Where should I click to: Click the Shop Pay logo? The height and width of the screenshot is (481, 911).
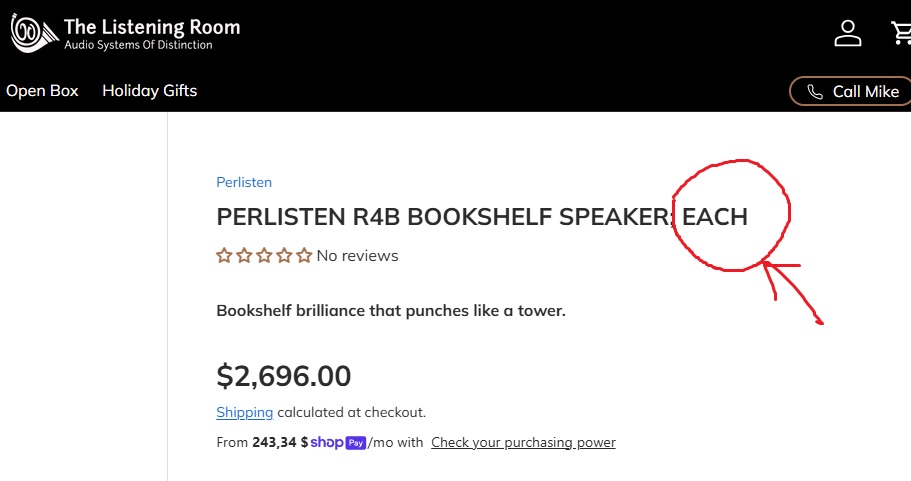tap(337, 442)
